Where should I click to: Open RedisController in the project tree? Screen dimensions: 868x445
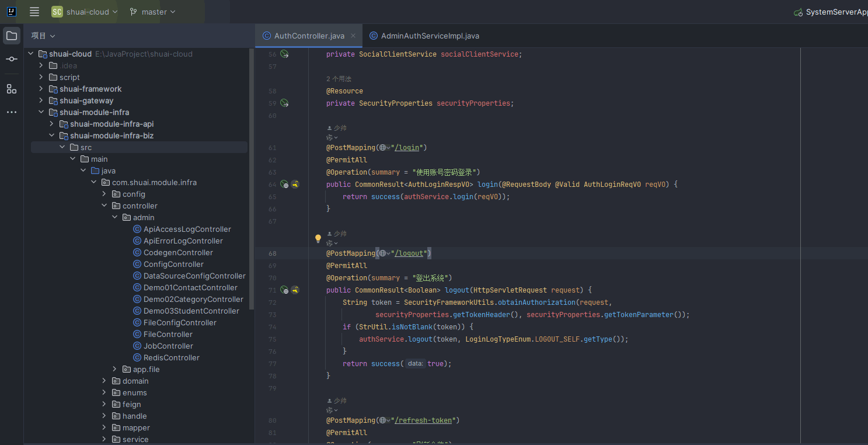coord(171,357)
